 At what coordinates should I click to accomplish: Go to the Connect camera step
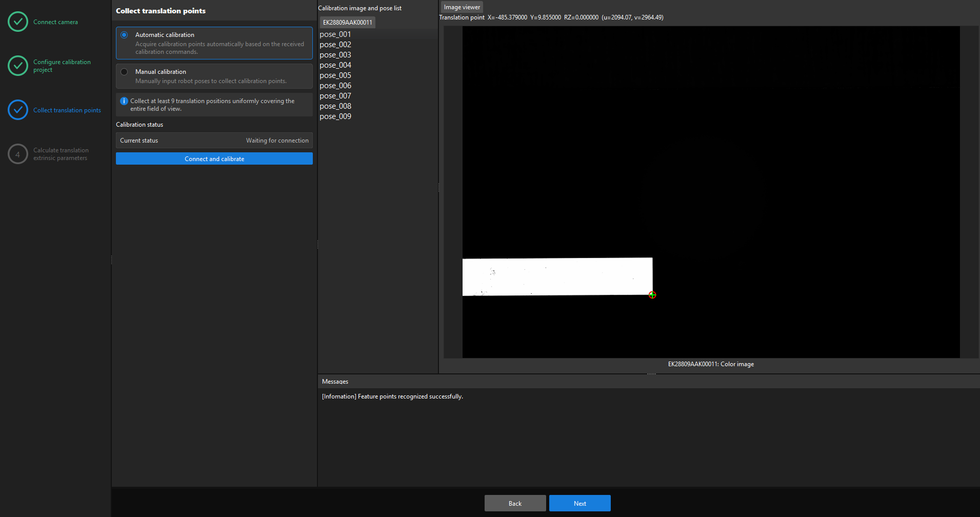pyautogui.click(x=55, y=22)
